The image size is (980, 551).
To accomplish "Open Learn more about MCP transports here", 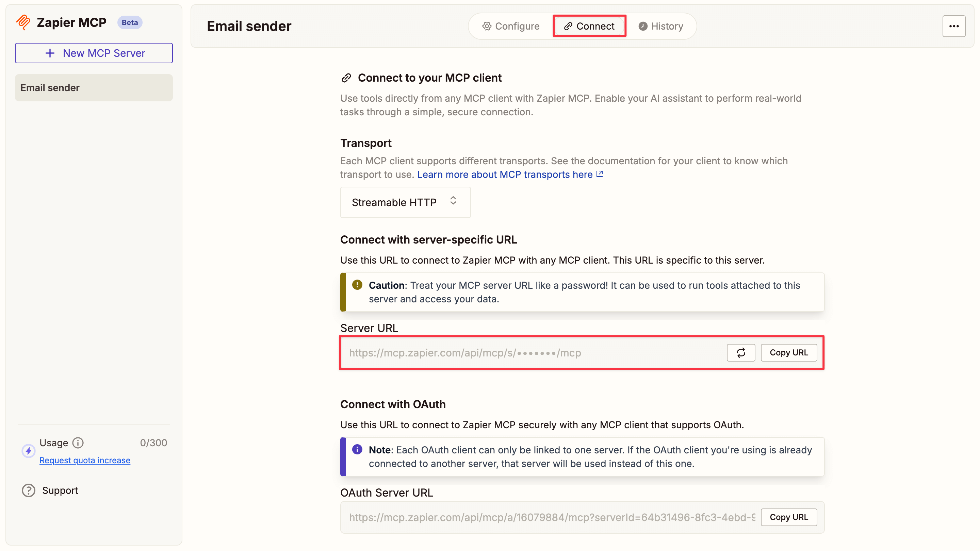I will click(504, 174).
